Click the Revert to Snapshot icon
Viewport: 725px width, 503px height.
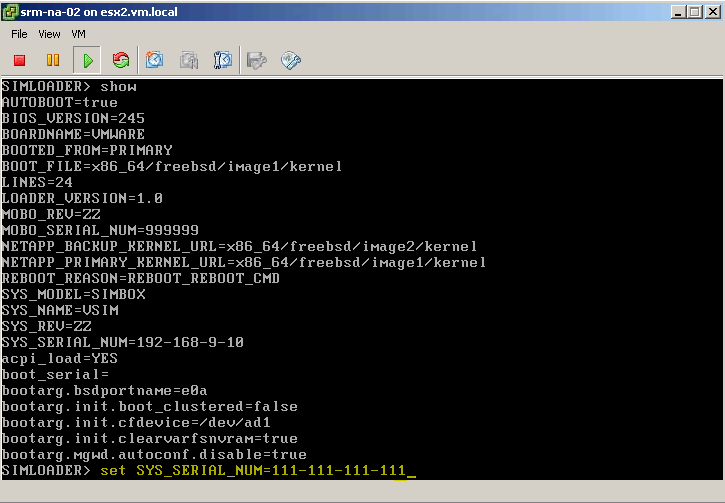189,60
